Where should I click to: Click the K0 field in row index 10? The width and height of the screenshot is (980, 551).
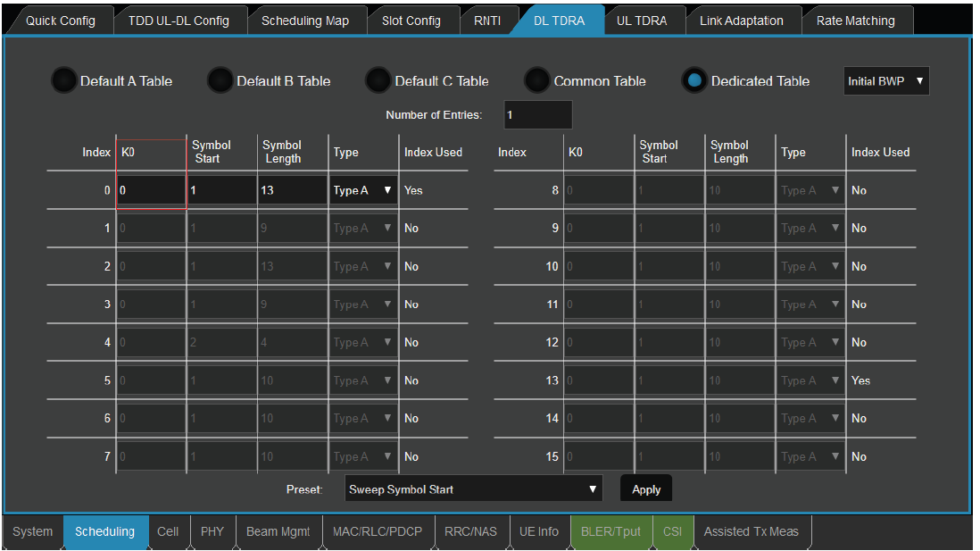pos(599,266)
